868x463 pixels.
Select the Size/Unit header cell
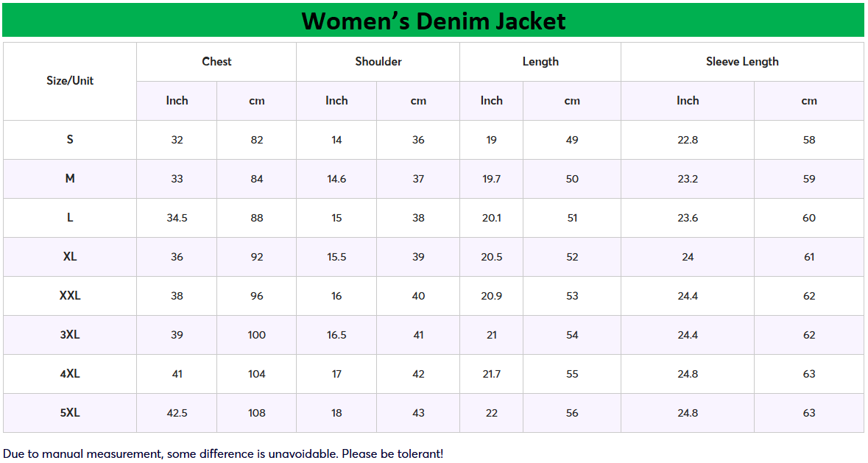click(70, 81)
